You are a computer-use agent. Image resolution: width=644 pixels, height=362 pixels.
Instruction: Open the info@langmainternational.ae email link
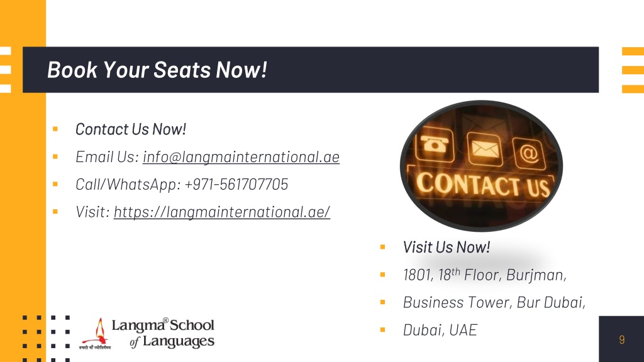[x=241, y=156]
